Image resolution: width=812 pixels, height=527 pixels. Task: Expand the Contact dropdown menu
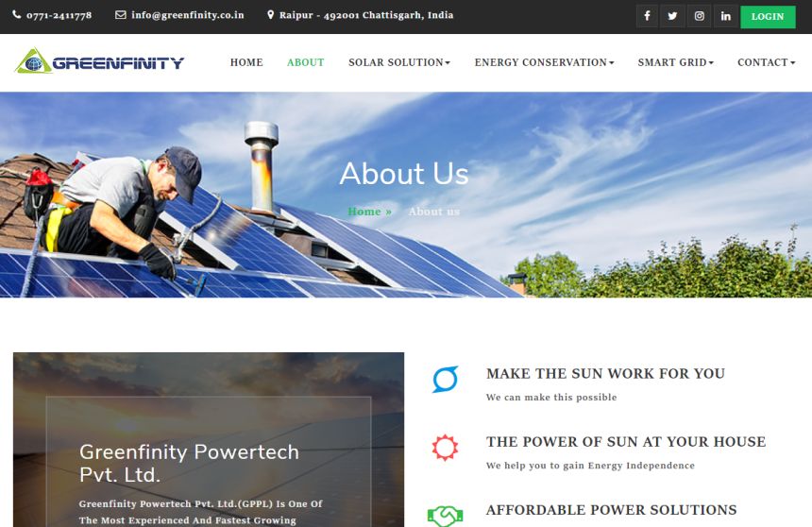(766, 62)
